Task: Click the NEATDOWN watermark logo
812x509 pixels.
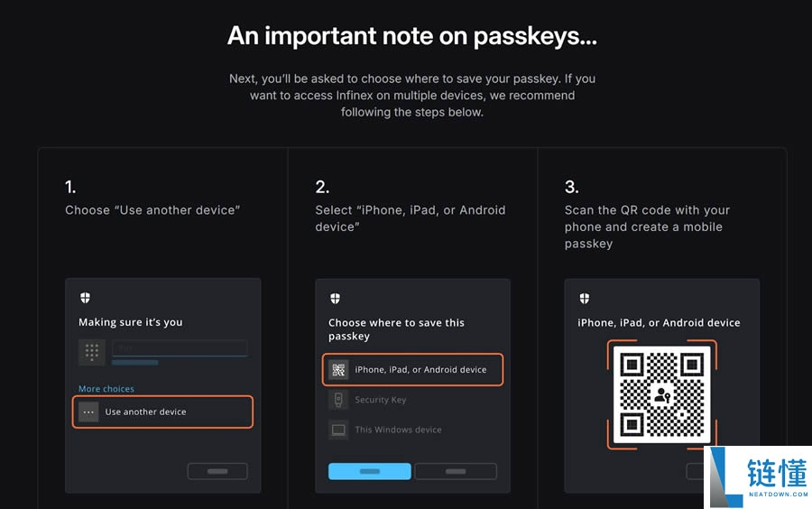Action: [x=756, y=477]
